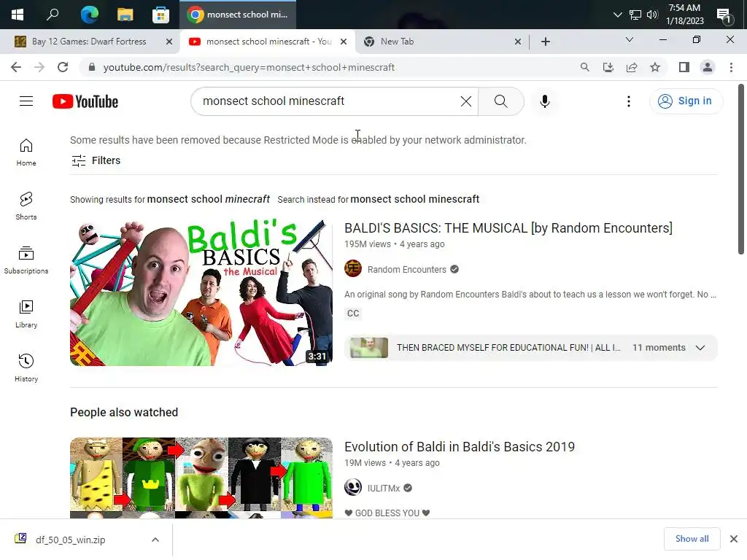Toggle Chrome side panel icon
Screen dimensions: 747x560
[x=684, y=67]
